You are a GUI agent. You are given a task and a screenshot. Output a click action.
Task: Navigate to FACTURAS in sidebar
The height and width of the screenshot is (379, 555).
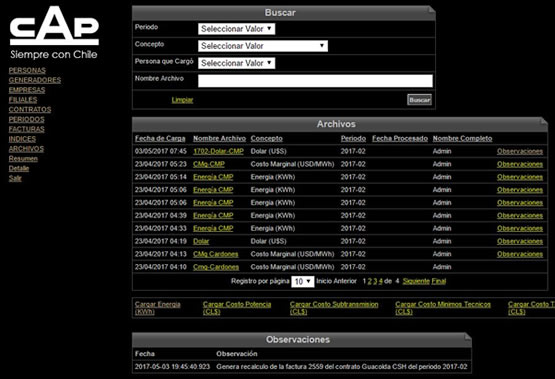27,129
